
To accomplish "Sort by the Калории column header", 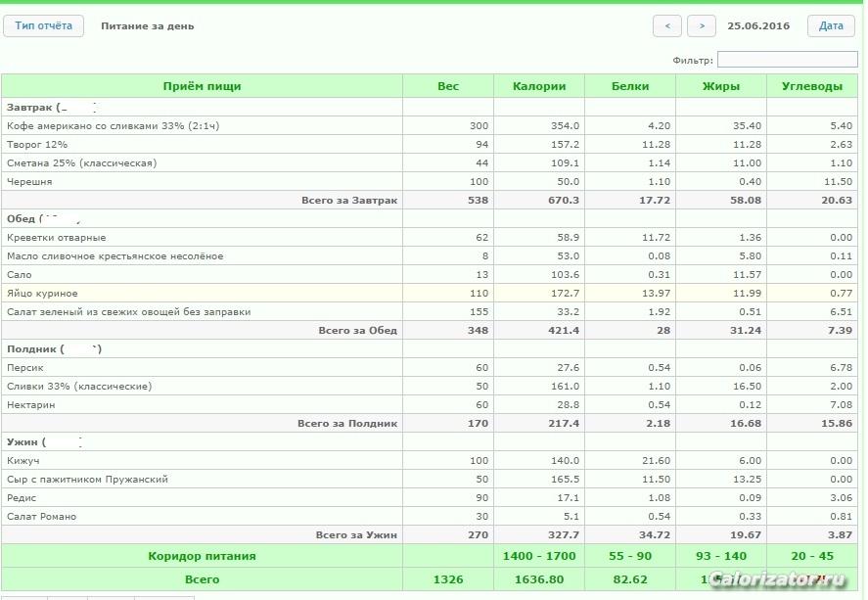I will click(539, 86).
